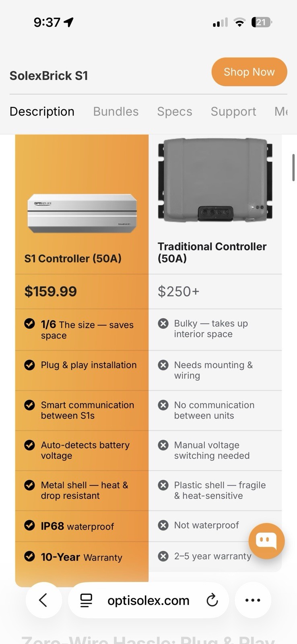Image resolution: width=297 pixels, height=644 pixels.
Task: Tap the Wi-Fi status icon
Action: [239, 23]
